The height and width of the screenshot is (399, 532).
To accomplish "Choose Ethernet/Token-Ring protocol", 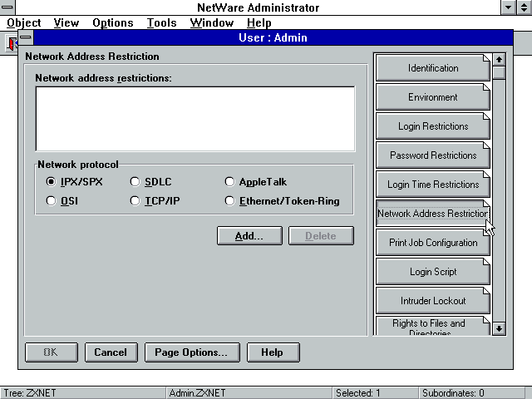I will (x=283, y=201).
